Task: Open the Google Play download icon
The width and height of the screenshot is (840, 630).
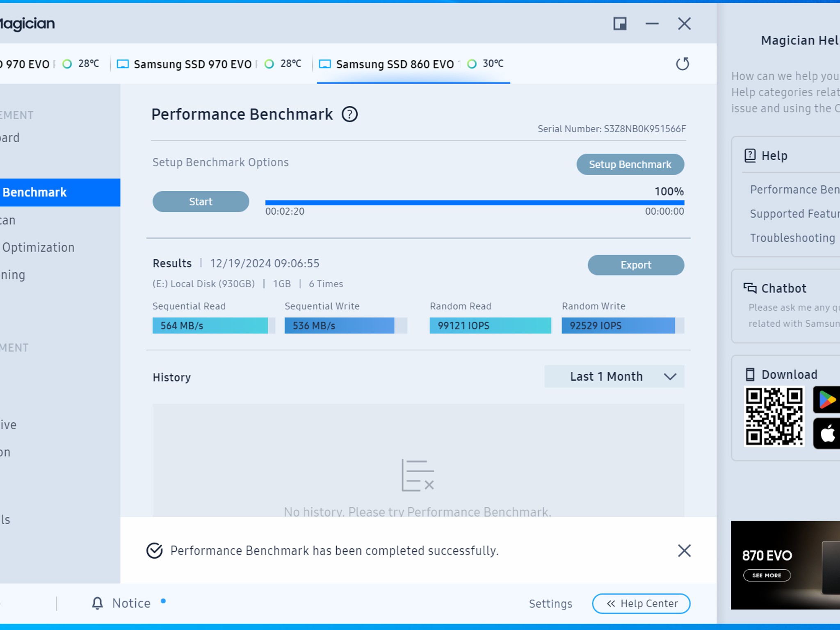Action: click(x=826, y=399)
